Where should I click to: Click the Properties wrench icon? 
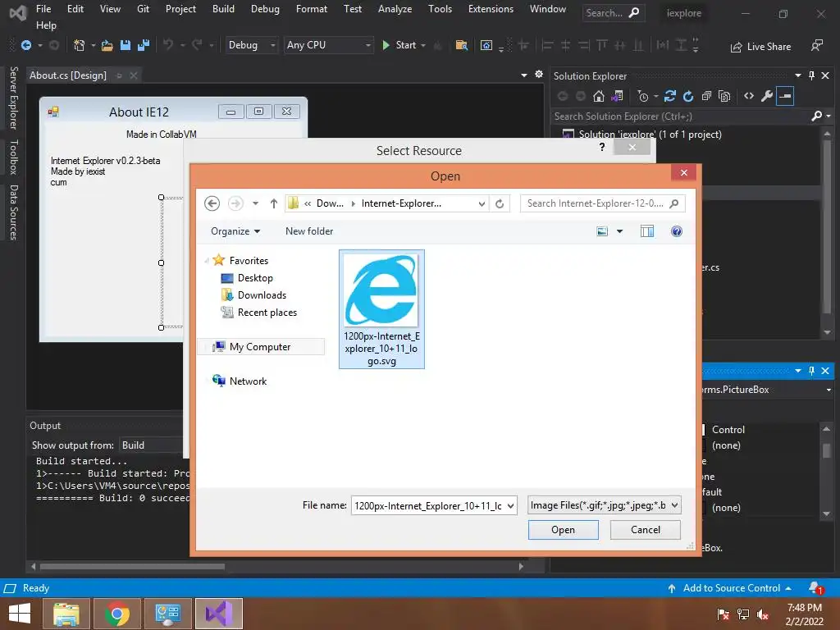coord(767,96)
